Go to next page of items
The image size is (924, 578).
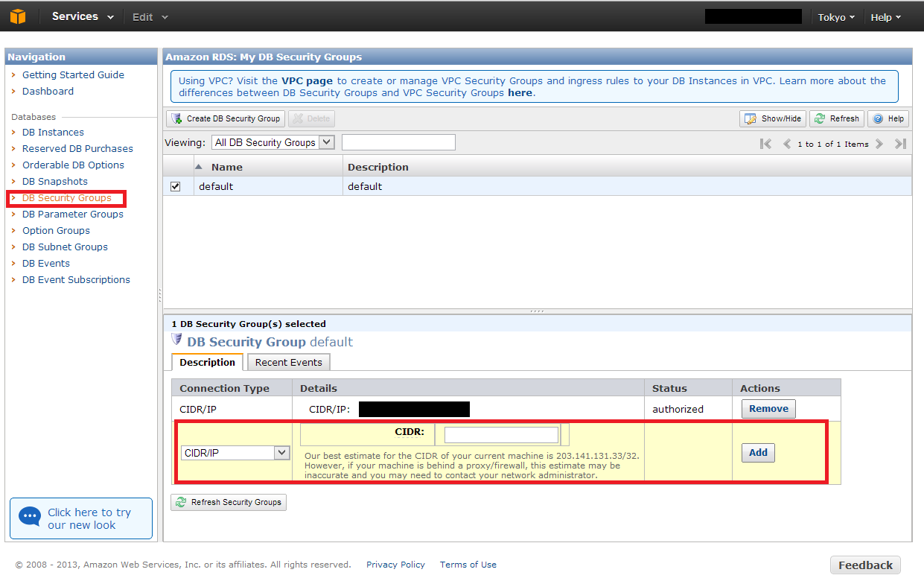879,144
